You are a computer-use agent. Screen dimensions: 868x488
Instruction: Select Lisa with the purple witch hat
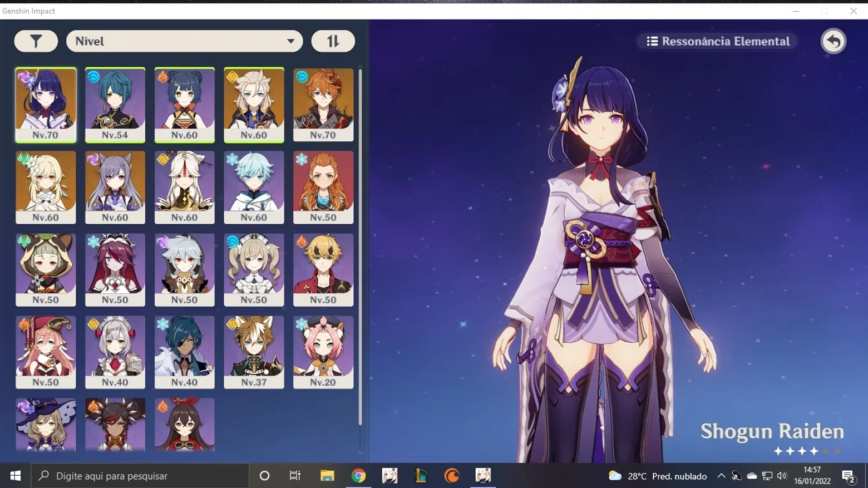[x=46, y=425]
